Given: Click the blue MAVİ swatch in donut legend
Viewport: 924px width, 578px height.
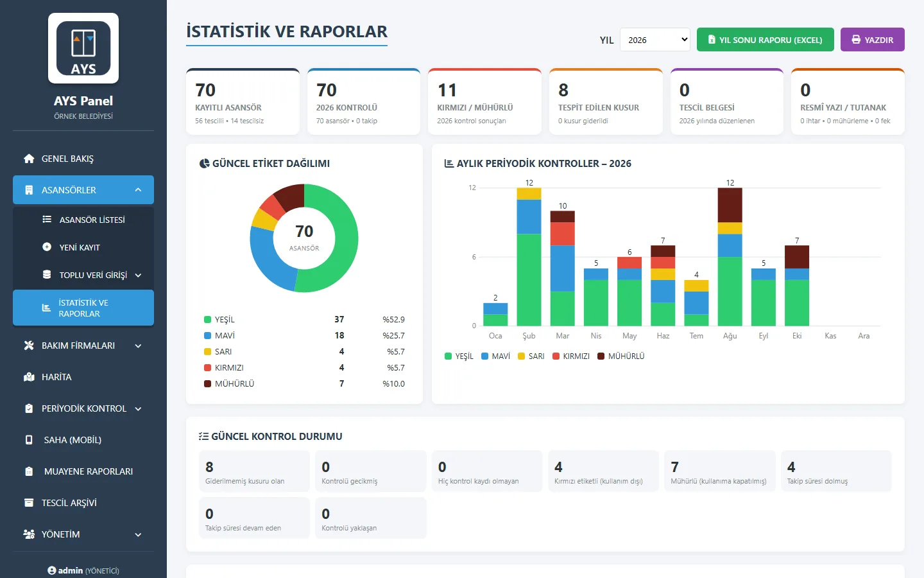Looking at the screenshot, I should pos(207,336).
